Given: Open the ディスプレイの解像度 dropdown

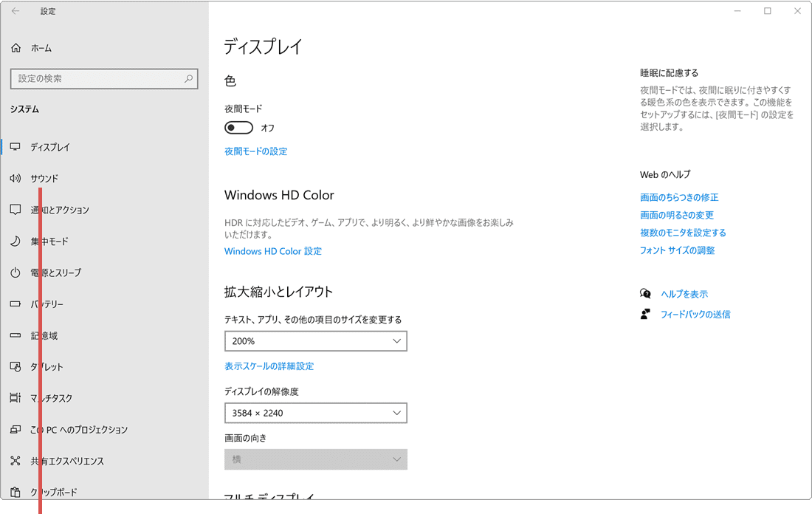Looking at the screenshot, I should click(x=316, y=413).
